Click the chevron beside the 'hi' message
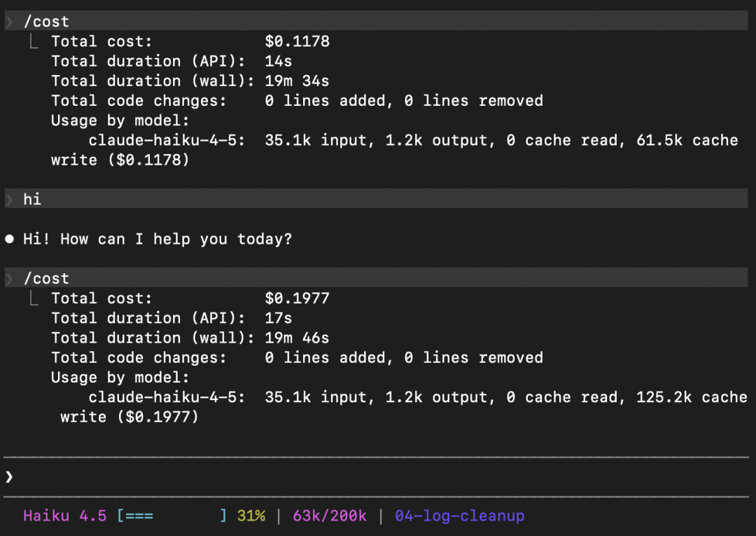 click(x=9, y=199)
